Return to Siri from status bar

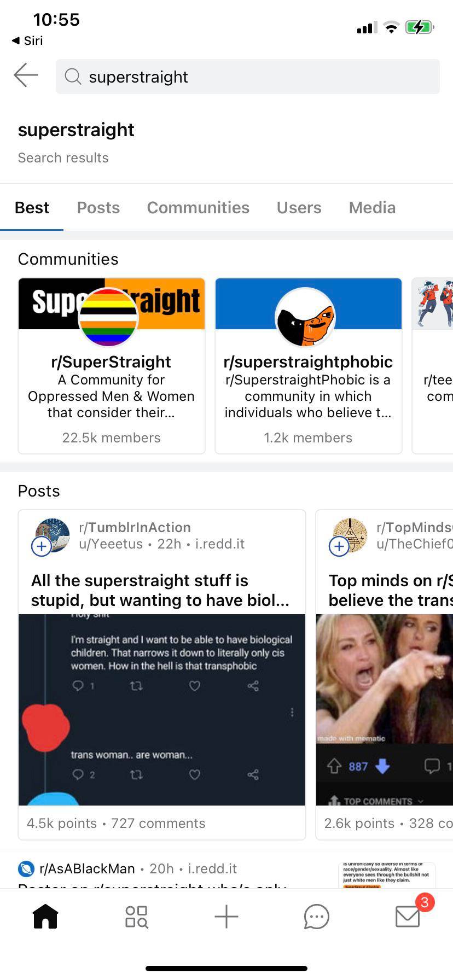click(x=27, y=40)
